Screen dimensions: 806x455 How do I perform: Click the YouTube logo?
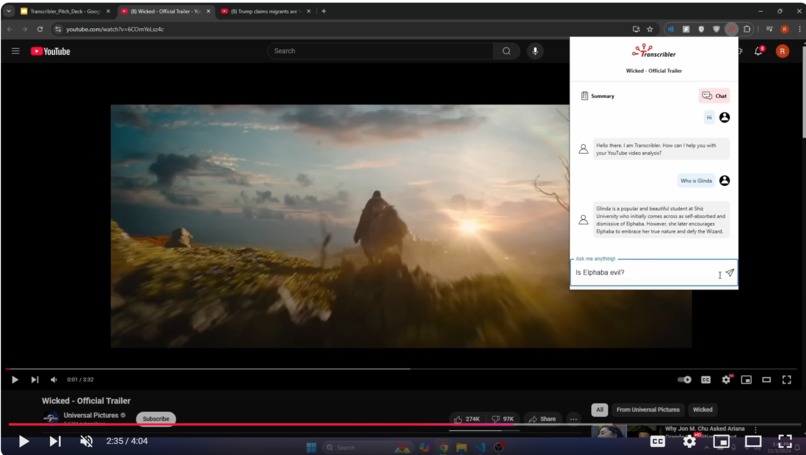pos(50,51)
